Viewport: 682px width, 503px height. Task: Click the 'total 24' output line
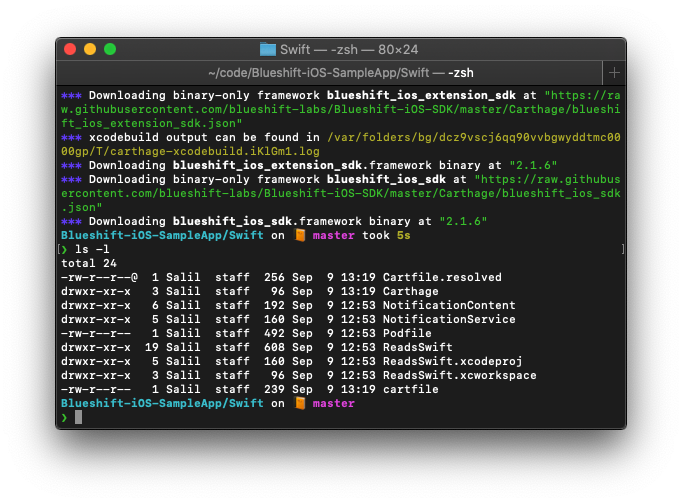[89, 263]
